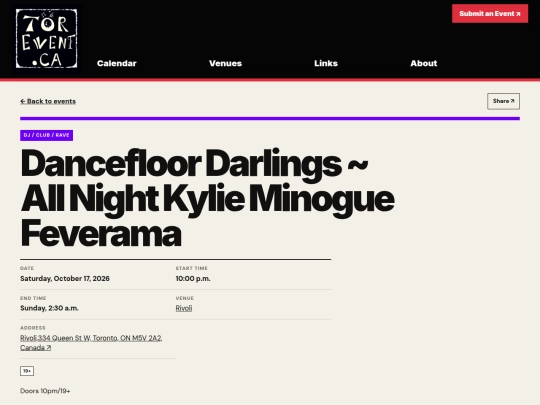Select the Saturday, October 17, 2026 date text

(x=65, y=279)
